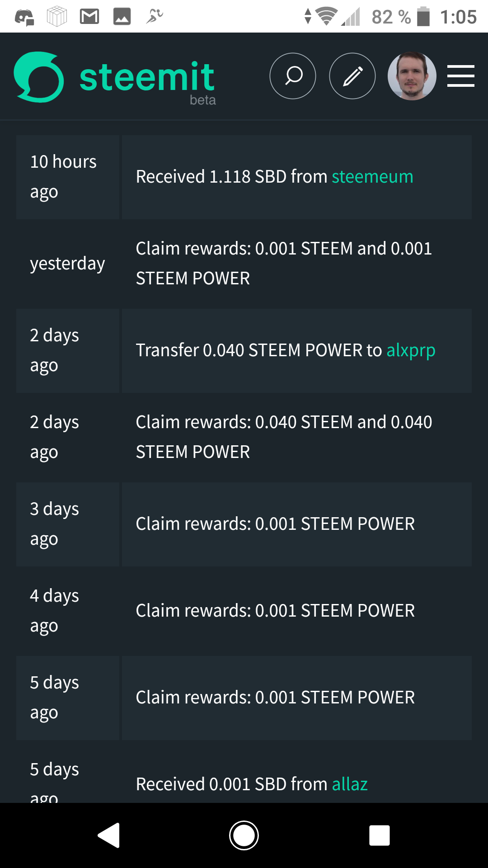Tap the Wi-Fi status icon
Image resolution: width=488 pixels, height=868 pixels.
[327, 17]
